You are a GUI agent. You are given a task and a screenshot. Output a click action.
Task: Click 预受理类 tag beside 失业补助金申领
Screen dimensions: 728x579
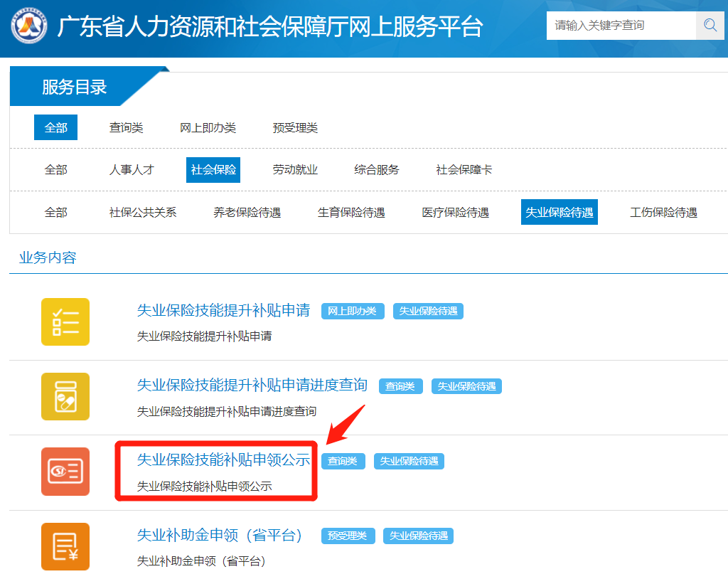347,536
